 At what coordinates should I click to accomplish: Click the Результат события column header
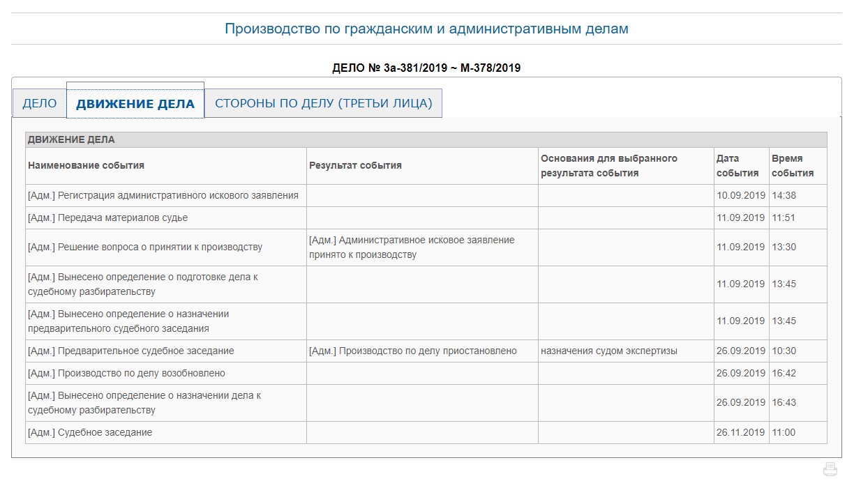(x=355, y=166)
